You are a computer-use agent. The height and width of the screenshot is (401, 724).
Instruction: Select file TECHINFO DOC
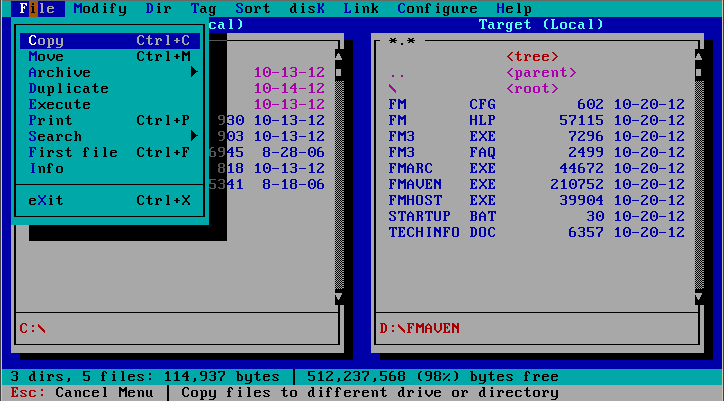click(x=536, y=232)
